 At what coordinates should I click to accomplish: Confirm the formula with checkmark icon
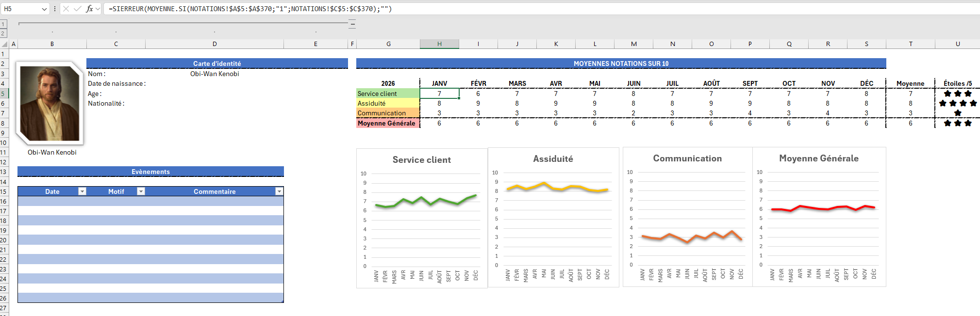(77, 9)
